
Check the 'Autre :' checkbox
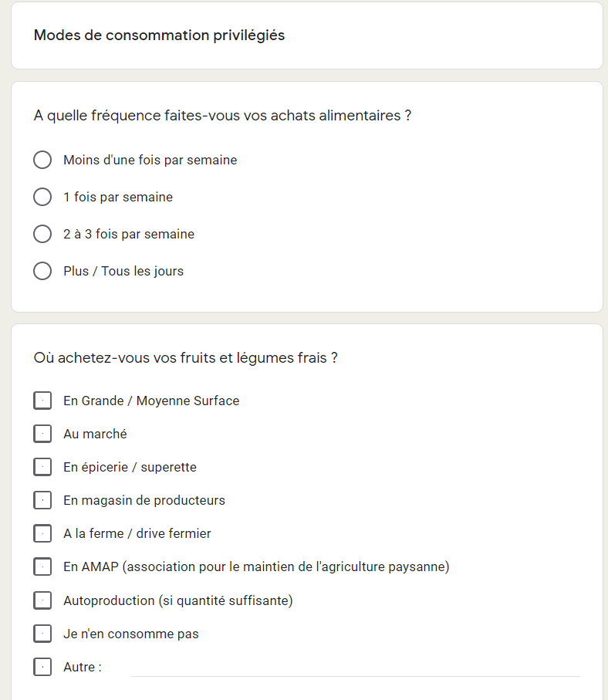click(42, 667)
